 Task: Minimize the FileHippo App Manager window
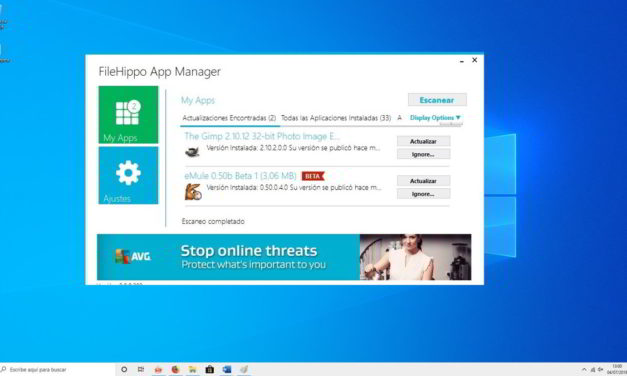point(462,61)
